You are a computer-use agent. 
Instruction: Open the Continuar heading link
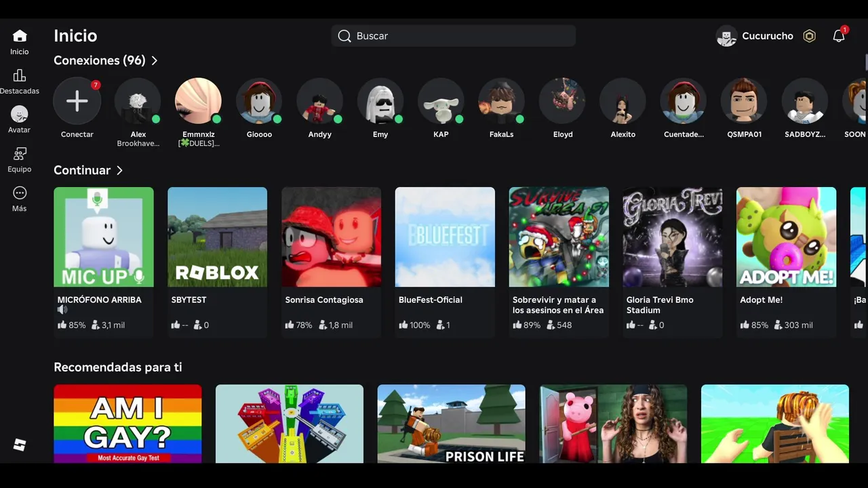click(82, 170)
